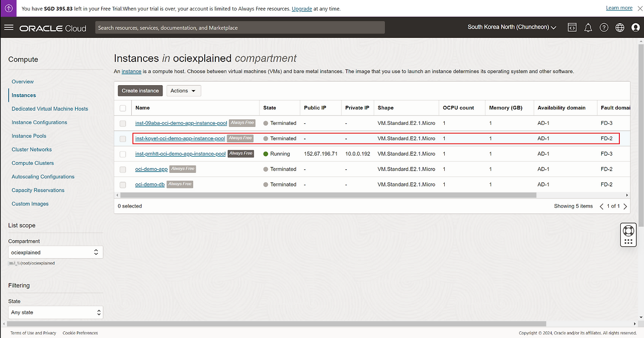This screenshot has width=644, height=338.
Task: Open Capacity Reservations in sidebar
Action: point(38,190)
